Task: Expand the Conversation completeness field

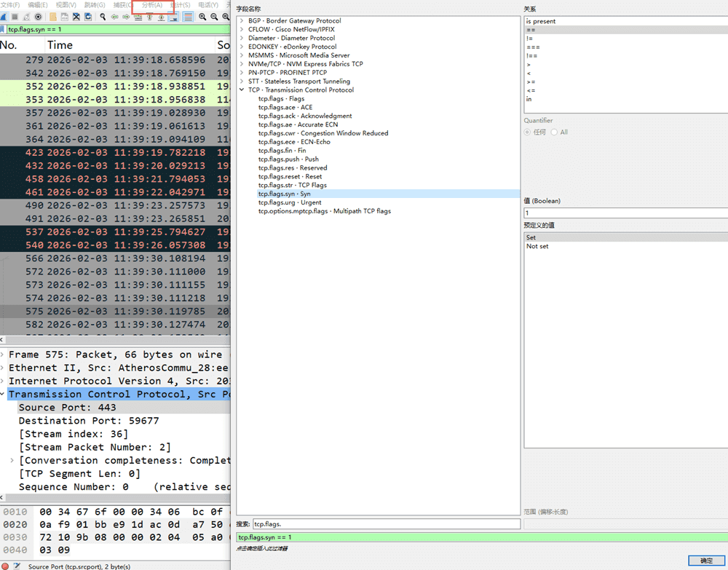Action: 12,461
